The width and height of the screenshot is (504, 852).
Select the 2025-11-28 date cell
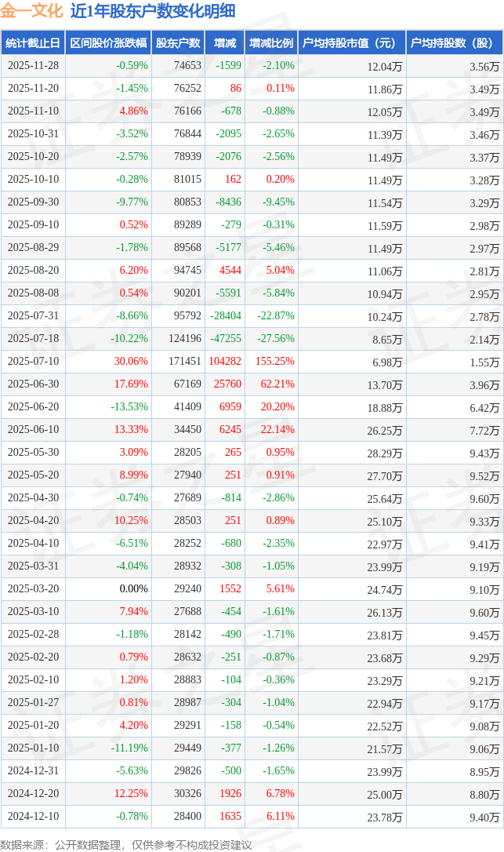[34, 66]
